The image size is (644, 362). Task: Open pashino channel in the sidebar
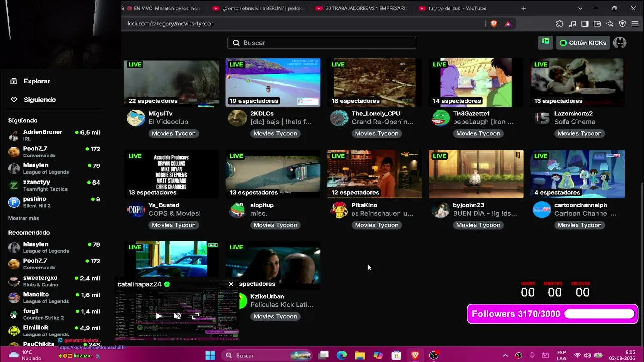[x=54, y=202]
